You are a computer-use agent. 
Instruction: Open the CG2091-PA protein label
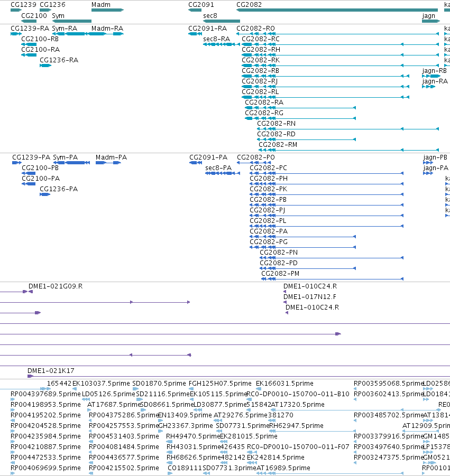208,157
